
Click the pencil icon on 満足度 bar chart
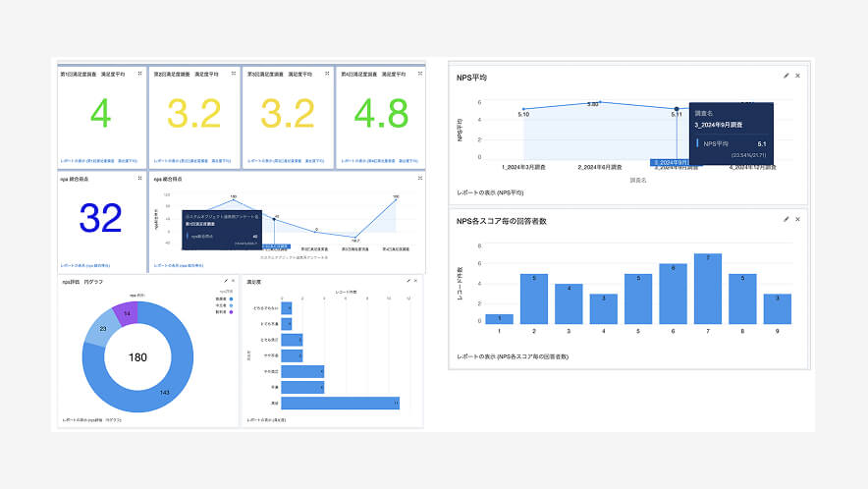pyautogui.click(x=407, y=282)
